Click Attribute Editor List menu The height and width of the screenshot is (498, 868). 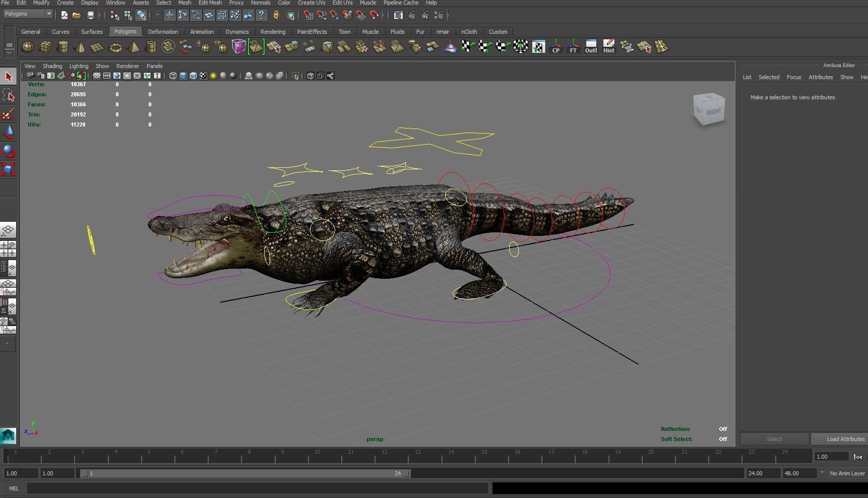747,77
